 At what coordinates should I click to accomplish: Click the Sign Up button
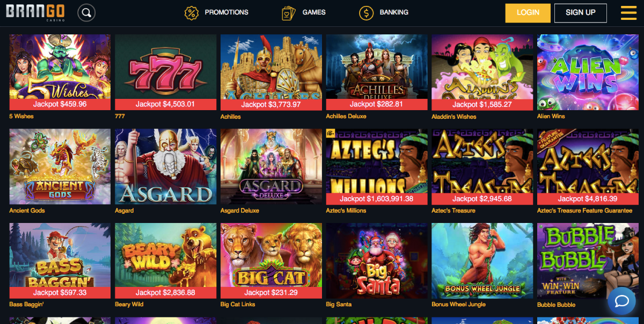click(x=581, y=13)
